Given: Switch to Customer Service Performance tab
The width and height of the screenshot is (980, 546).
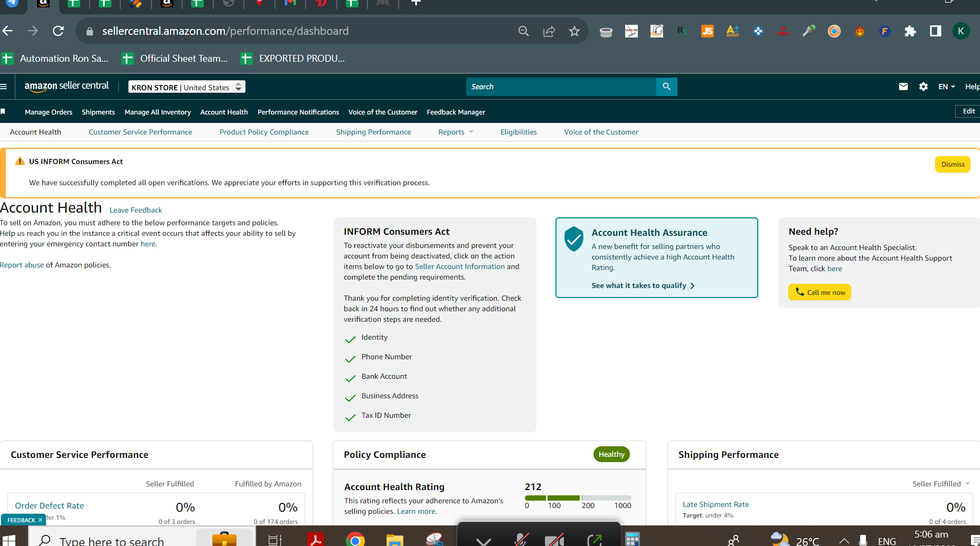Looking at the screenshot, I should pyautogui.click(x=140, y=132).
